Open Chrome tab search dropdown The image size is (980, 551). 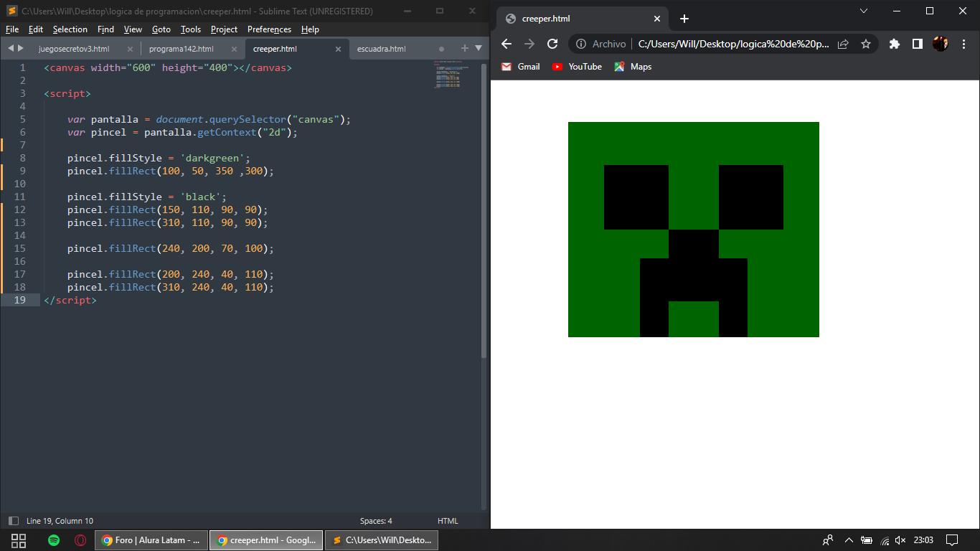pyautogui.click(x=864, y=11)
